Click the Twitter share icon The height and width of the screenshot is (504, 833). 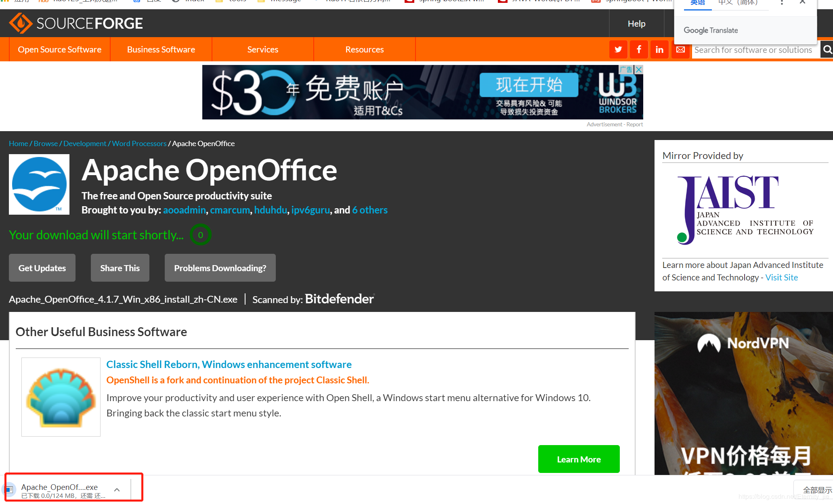point(618,50)
